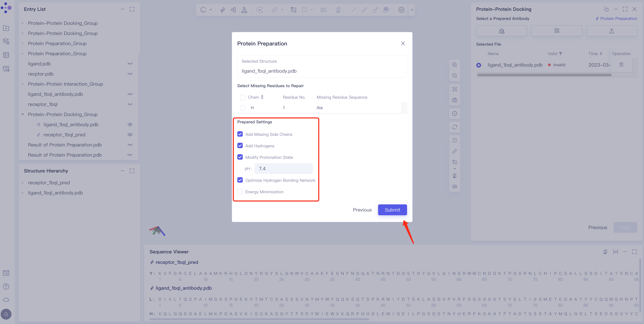Expand the first Protein Preparation_Group entry

[22, 43]
